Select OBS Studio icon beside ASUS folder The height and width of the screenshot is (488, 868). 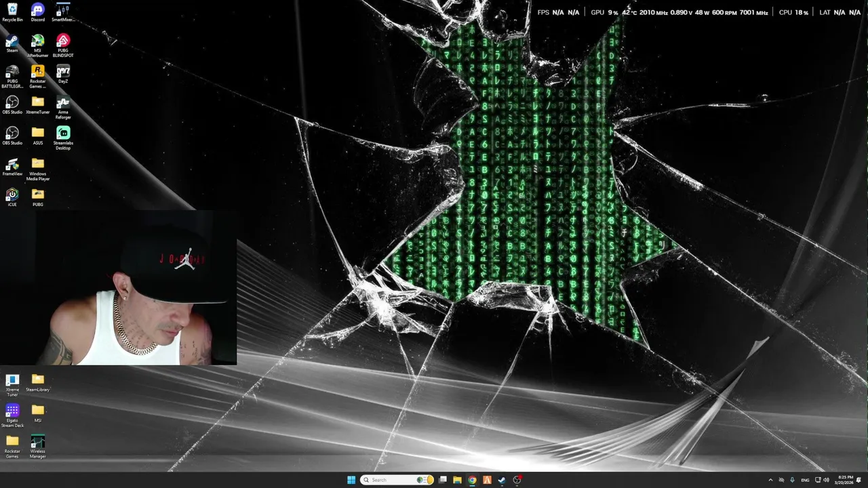(12, 136)
